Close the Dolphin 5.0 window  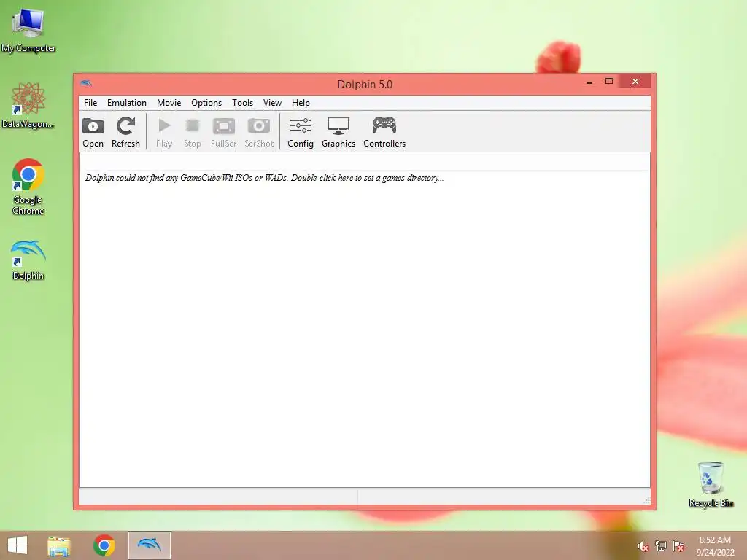tap(635, 82)
